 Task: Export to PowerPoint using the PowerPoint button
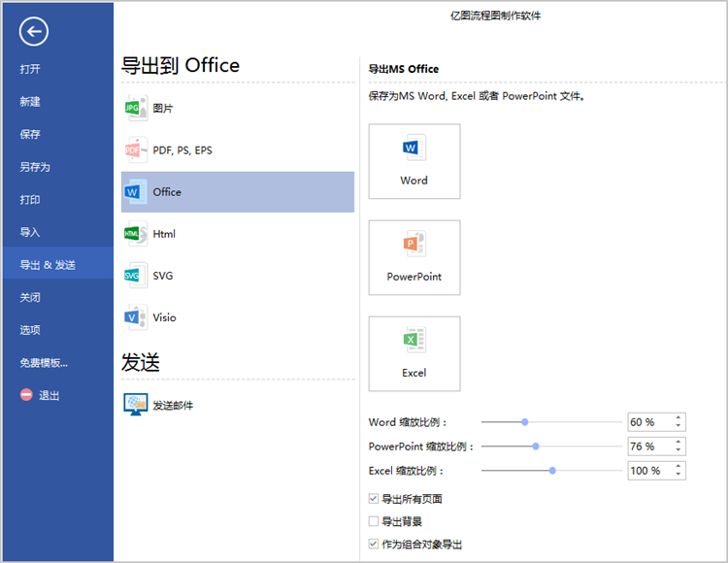click(x=414, y=257)
